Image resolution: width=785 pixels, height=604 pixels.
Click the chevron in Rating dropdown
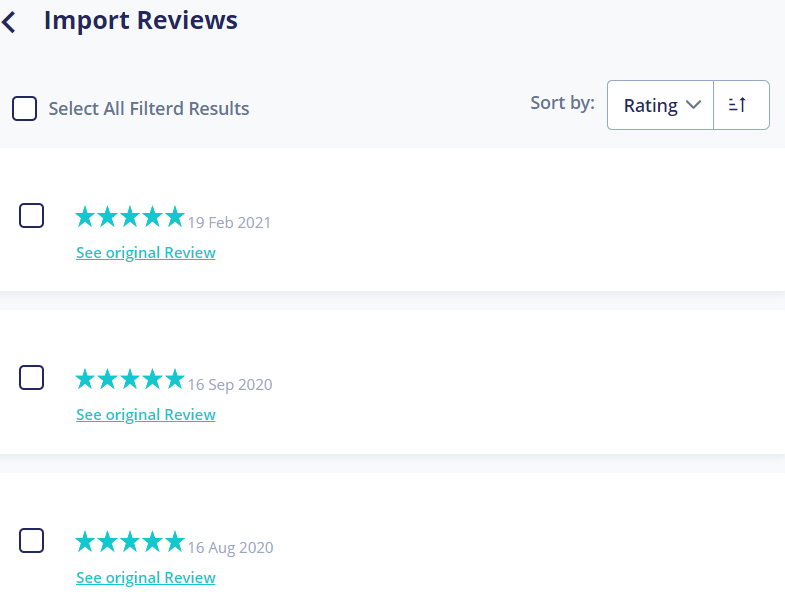(x=694, y=105)
